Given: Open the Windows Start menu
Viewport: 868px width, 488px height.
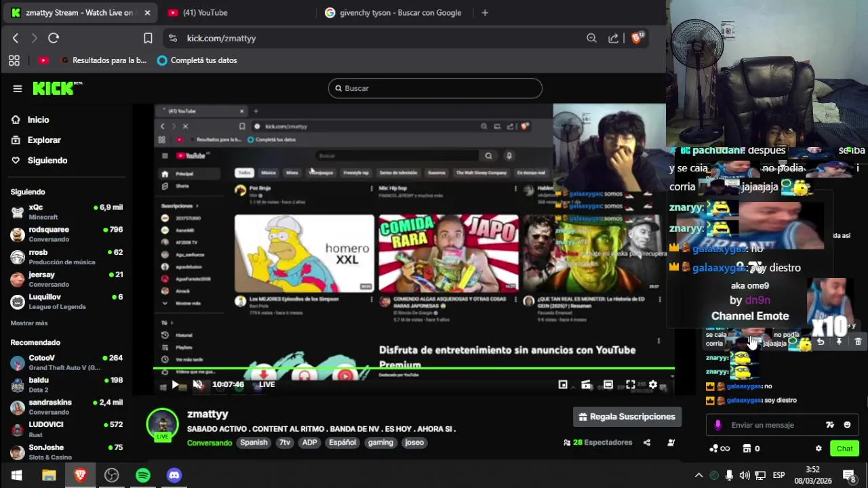Looking at the screenshot, I should 17,475.
